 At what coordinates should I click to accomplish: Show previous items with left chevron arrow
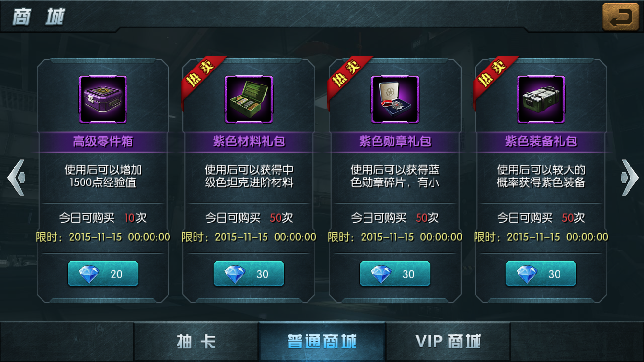coord(16,178)
